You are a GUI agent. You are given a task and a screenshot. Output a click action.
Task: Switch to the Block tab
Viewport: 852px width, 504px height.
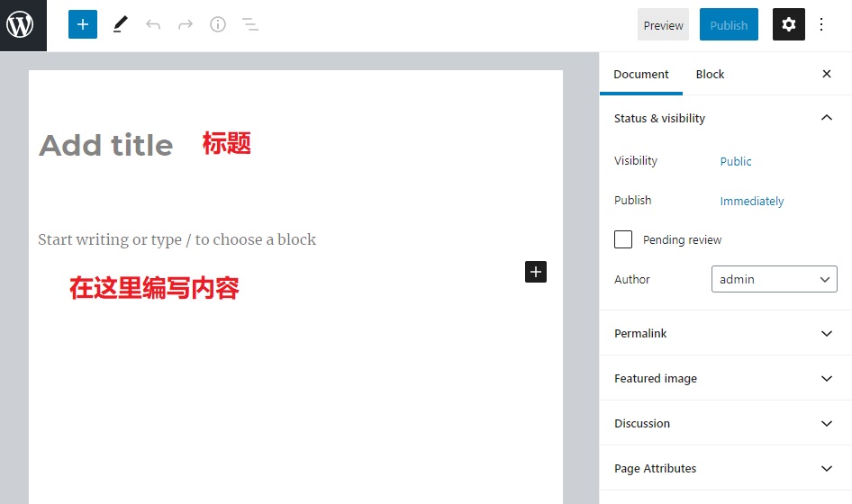(710, 74)
